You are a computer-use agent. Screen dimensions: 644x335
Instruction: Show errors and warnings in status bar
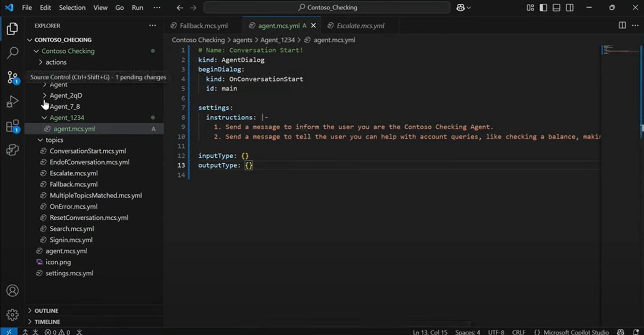(57, 332)
